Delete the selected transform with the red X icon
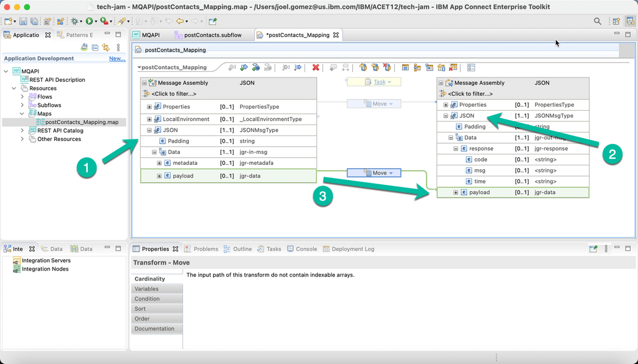The width and height of the screenshot is (638, 364). pyautogui.click(x=315, y=67)
